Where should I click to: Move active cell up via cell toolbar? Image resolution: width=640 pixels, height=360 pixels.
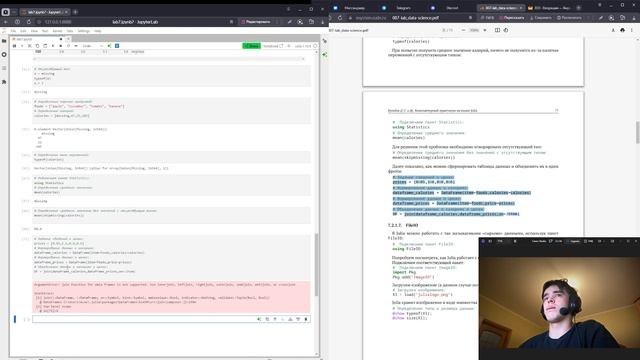point(275,319)
